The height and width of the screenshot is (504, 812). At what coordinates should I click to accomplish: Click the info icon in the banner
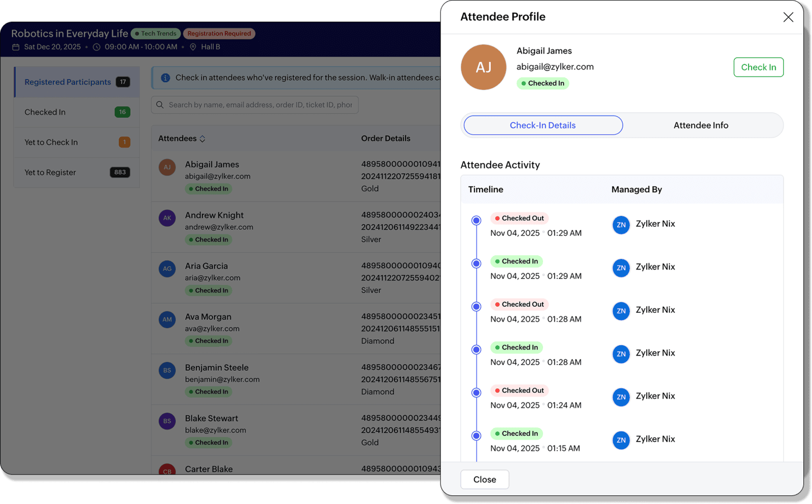(165, 78)
